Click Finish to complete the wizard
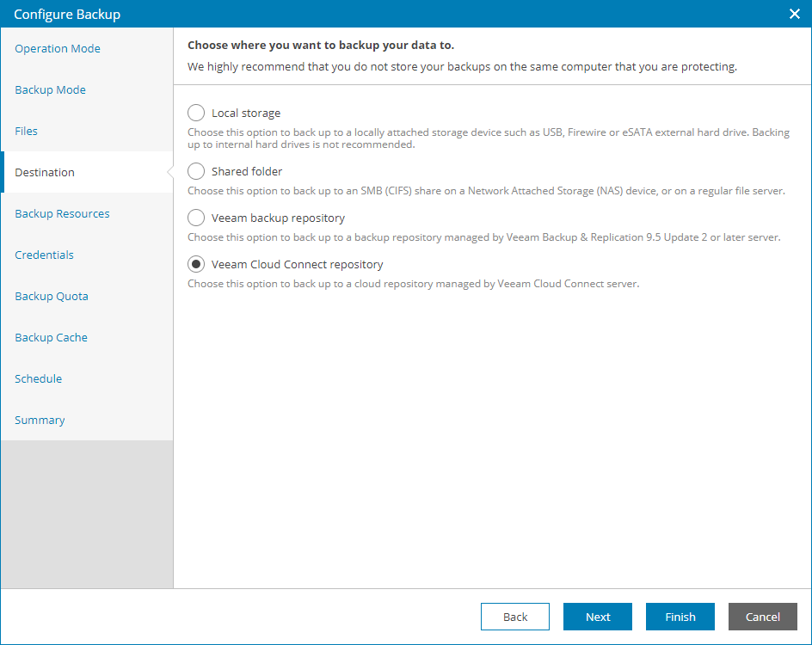812x645 pixels. point(680,617)
